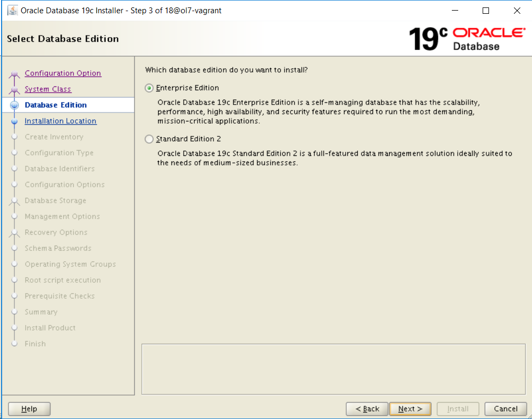Viewport: 532px width, 419px height.
Task: Click the System Class step marker icon
Action: (14, 90)
